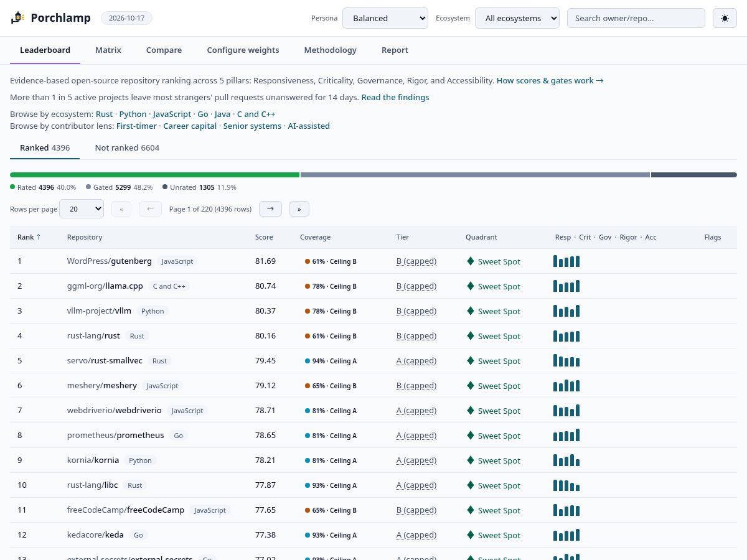Open the Configure weights tab
This screenshot has height=560, width=747.
pos(243,50)
